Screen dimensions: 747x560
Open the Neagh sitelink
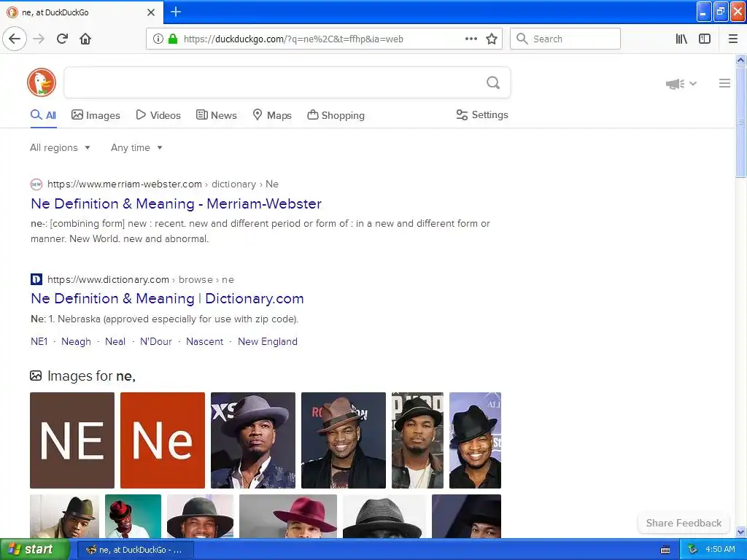pyautogui.click(x=76, y=341)
